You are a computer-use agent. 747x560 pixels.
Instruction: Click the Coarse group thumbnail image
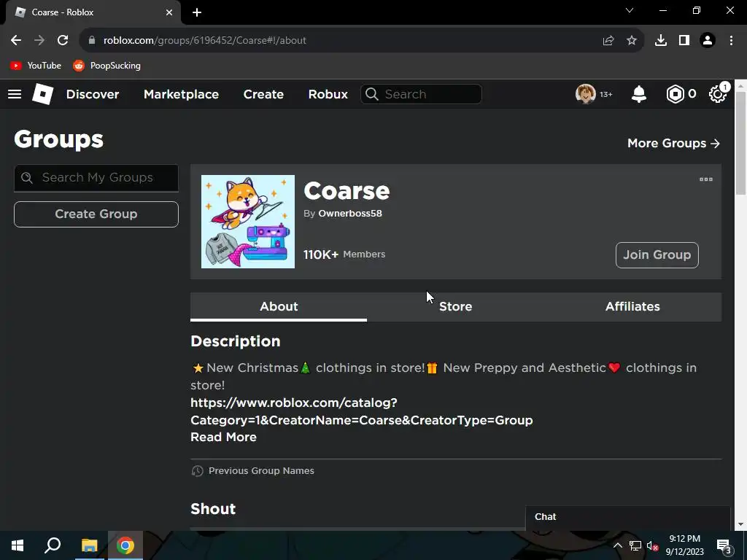(x=248, y=222)
